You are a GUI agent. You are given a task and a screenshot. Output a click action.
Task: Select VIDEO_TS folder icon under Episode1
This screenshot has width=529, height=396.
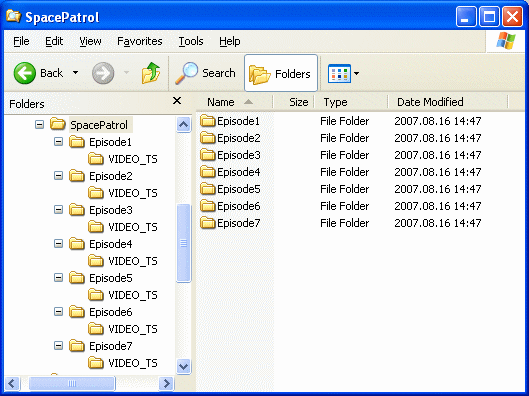96,159
